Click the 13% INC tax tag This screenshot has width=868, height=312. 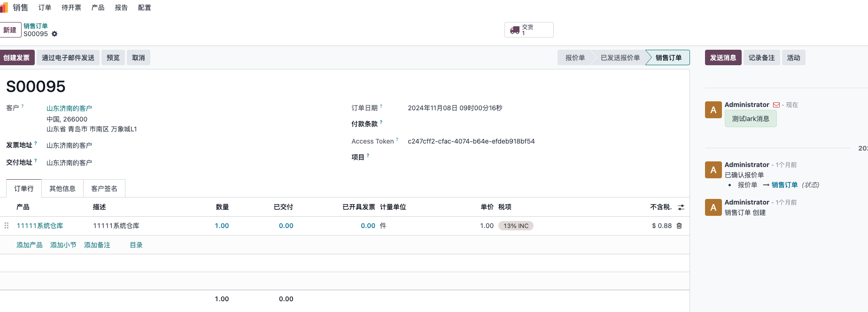click(x=516, y=226)
